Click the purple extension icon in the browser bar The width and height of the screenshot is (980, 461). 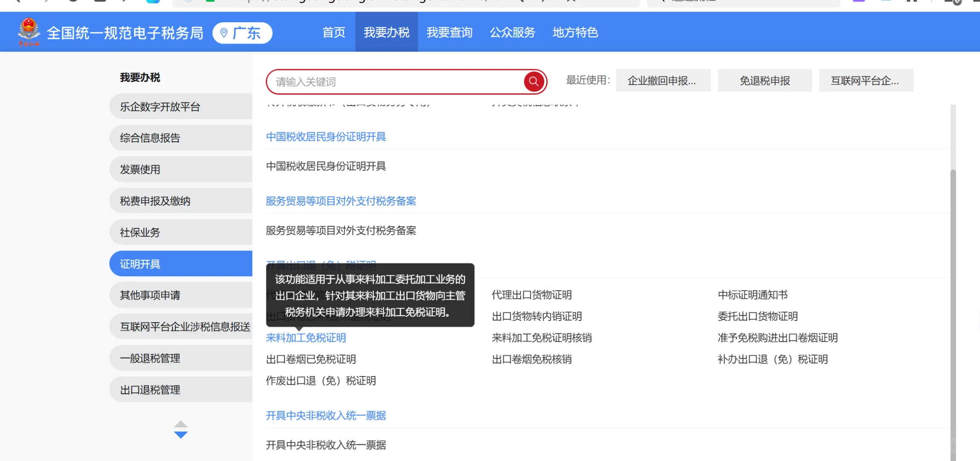tap(859, 2)
